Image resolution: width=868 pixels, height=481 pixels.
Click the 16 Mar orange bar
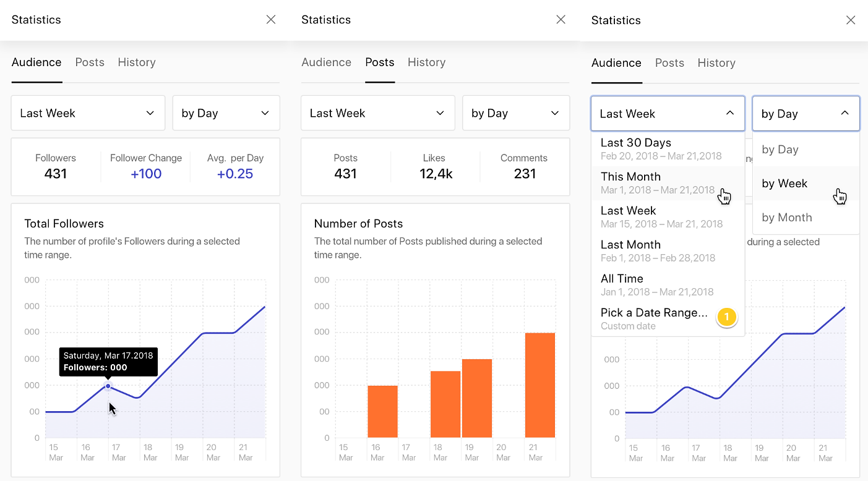coord(383,412)
